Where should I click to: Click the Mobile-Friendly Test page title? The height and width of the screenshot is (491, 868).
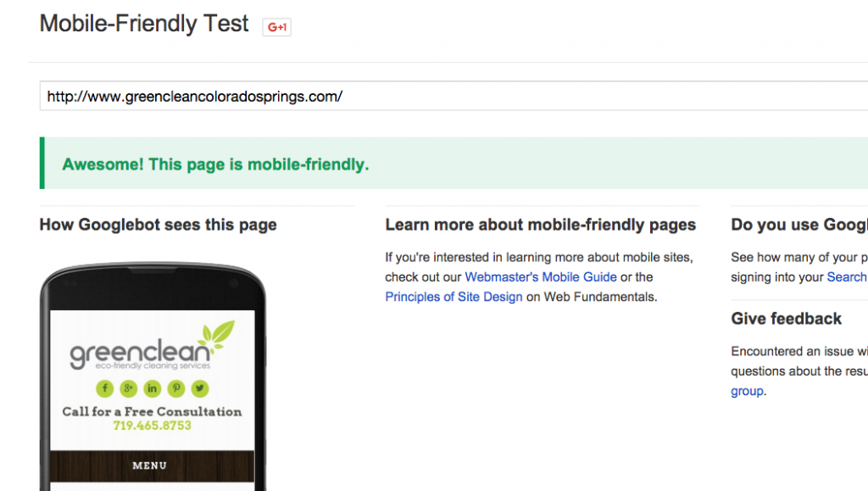point(144,24)
